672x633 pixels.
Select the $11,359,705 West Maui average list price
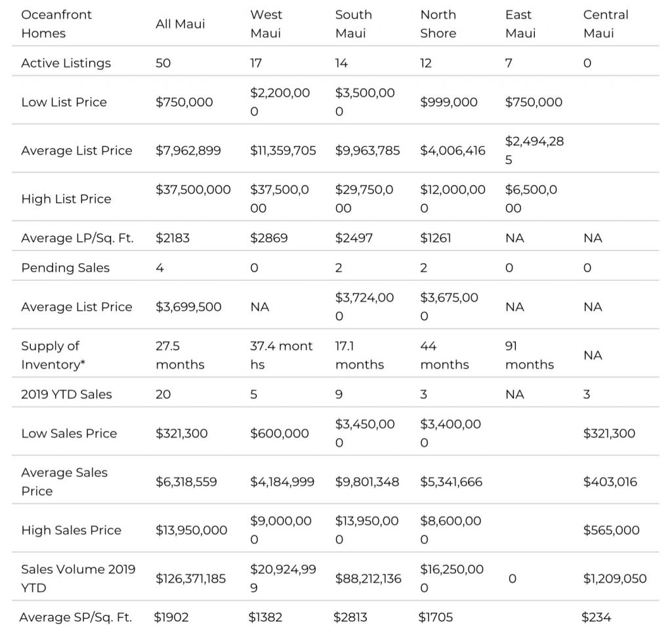coord(283,151)
